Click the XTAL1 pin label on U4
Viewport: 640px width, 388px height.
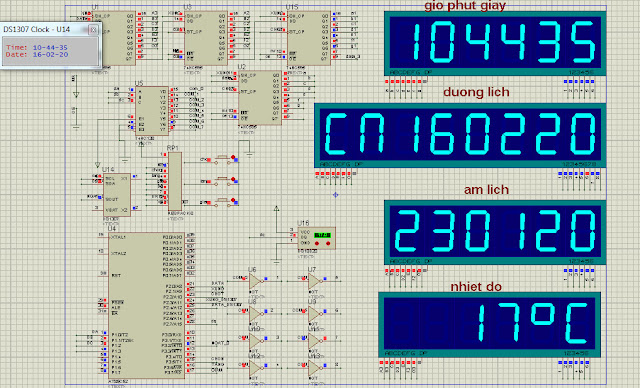click(118, 237)
